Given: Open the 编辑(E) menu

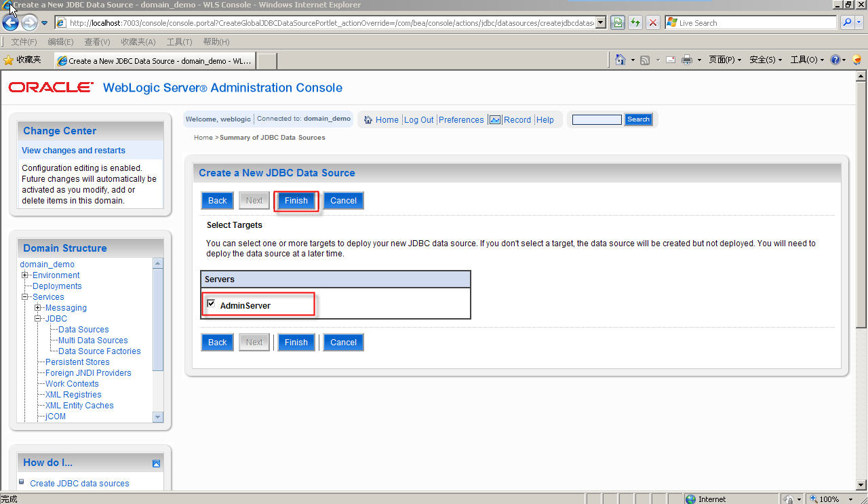Looking at the screenshot, I should (60, 42).
